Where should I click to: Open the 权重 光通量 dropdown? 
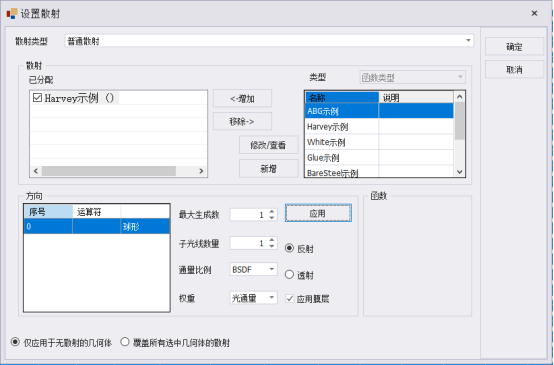253,298
